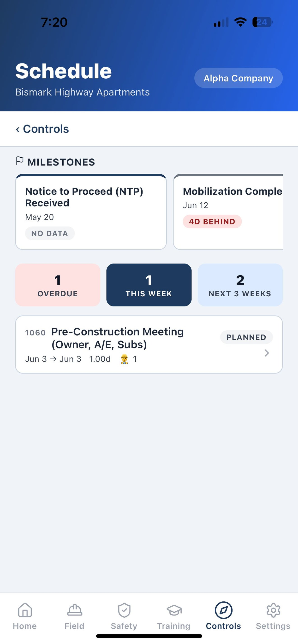The width and height of the screenshot is (298, 644).
Task: Open the Safety shield icon
Action: click(x=124, y=610)
